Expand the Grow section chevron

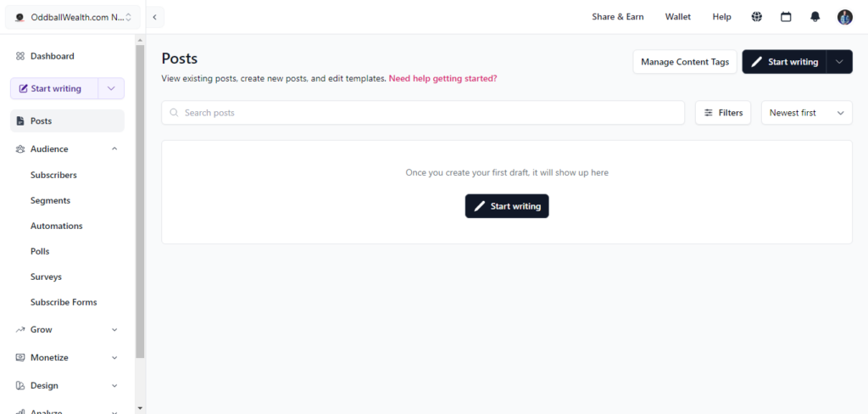pyautogui.click(x=114, y=330)
